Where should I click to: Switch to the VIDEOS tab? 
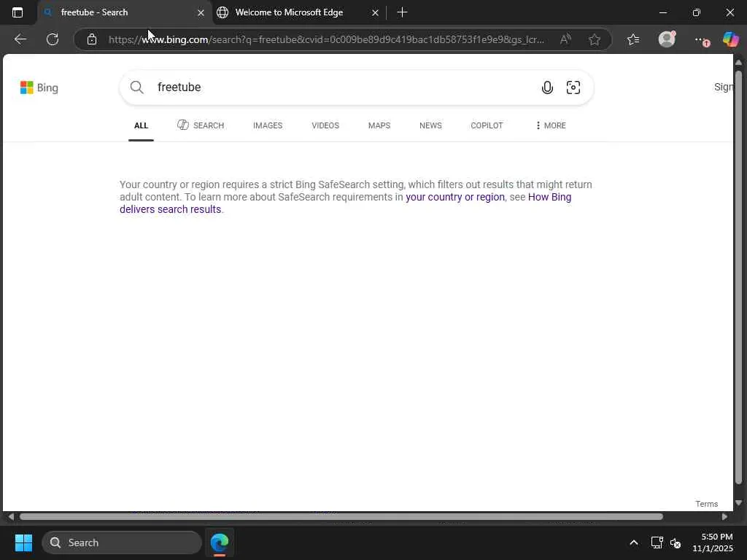[325, 125]
